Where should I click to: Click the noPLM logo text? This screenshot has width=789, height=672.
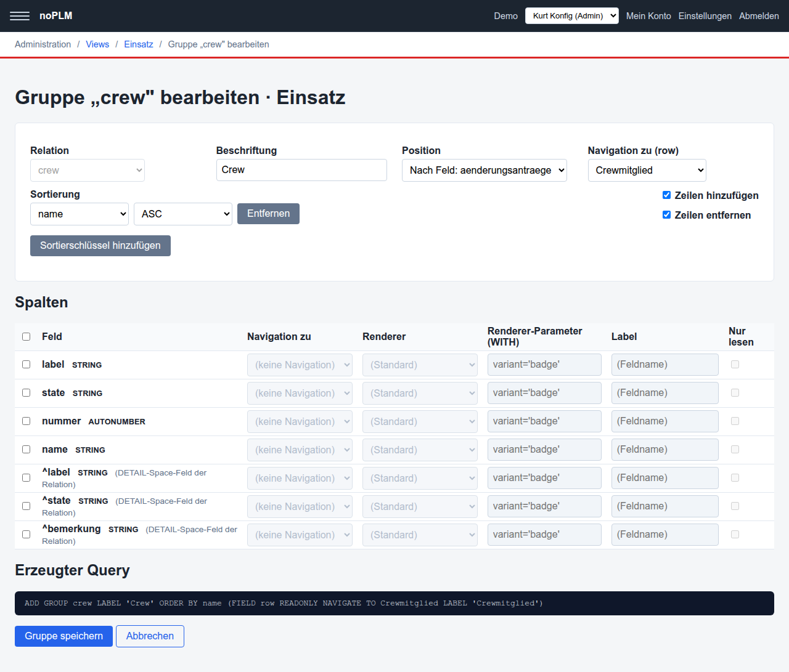(x=55, y=16)
